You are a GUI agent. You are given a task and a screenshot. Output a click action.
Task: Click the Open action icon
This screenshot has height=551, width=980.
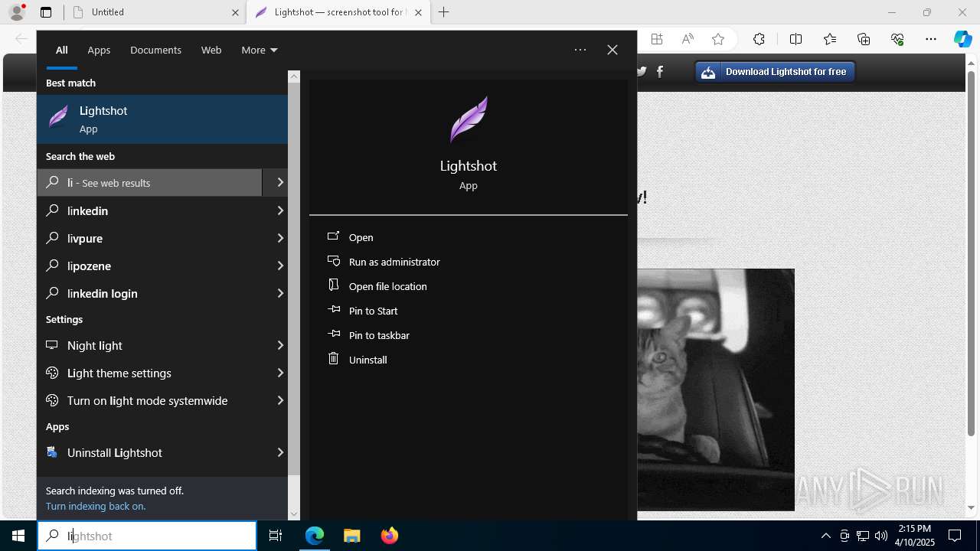(333, 236)
